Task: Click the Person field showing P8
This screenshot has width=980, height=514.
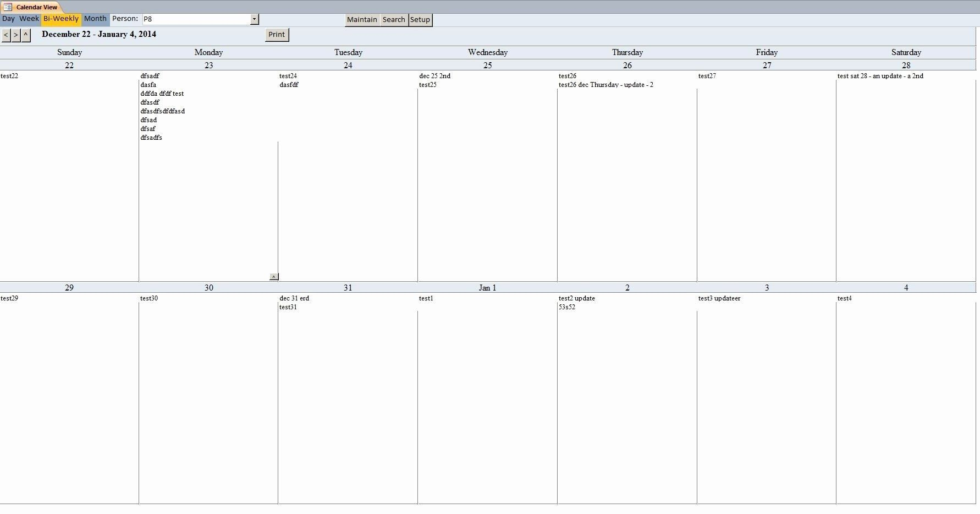Action: [x=196, y=19]
